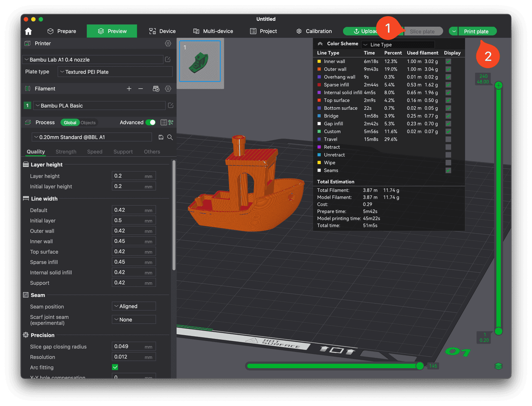This screenshot has width=532, height=406.
Task: Switch to the Device tab
Action: click(163, 31)
